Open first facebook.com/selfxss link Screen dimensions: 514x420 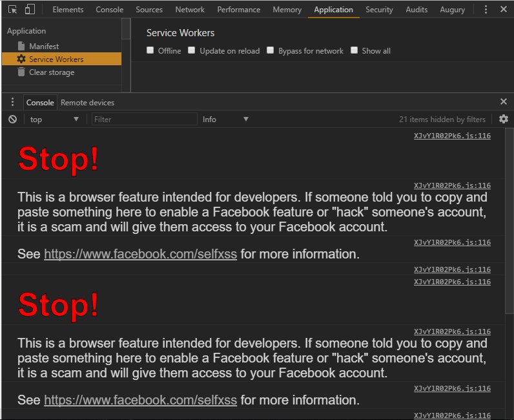point(140,254)
